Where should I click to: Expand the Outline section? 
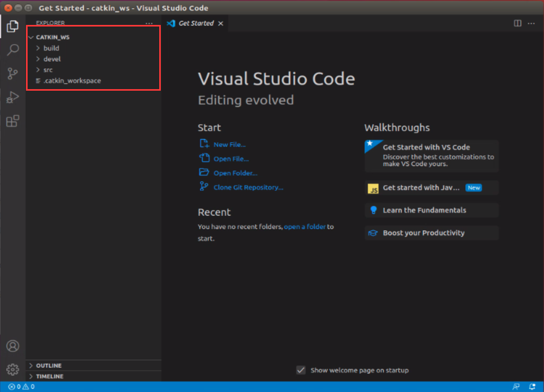48,365
